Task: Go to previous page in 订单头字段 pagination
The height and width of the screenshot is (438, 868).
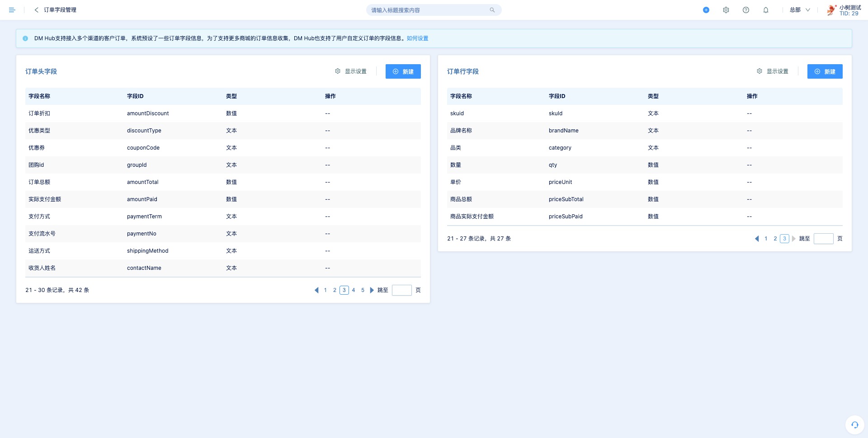Action: tap(316, 290)
